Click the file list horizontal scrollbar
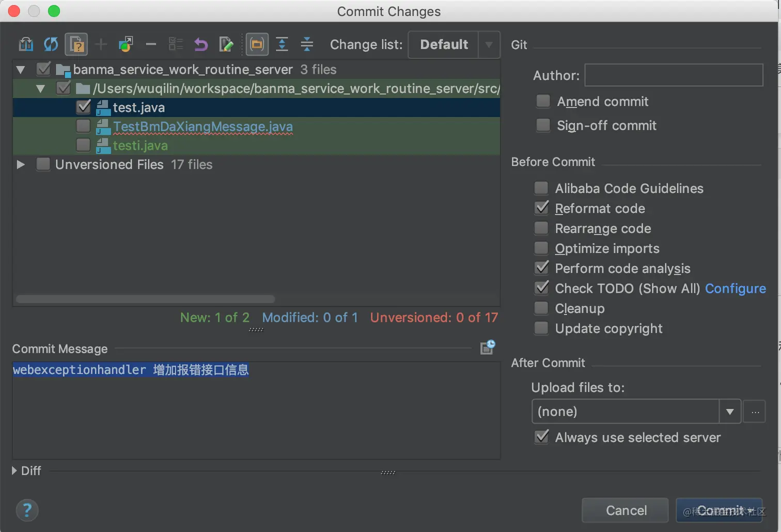This screenshot has height=532, width=781. tap(146, 299)
